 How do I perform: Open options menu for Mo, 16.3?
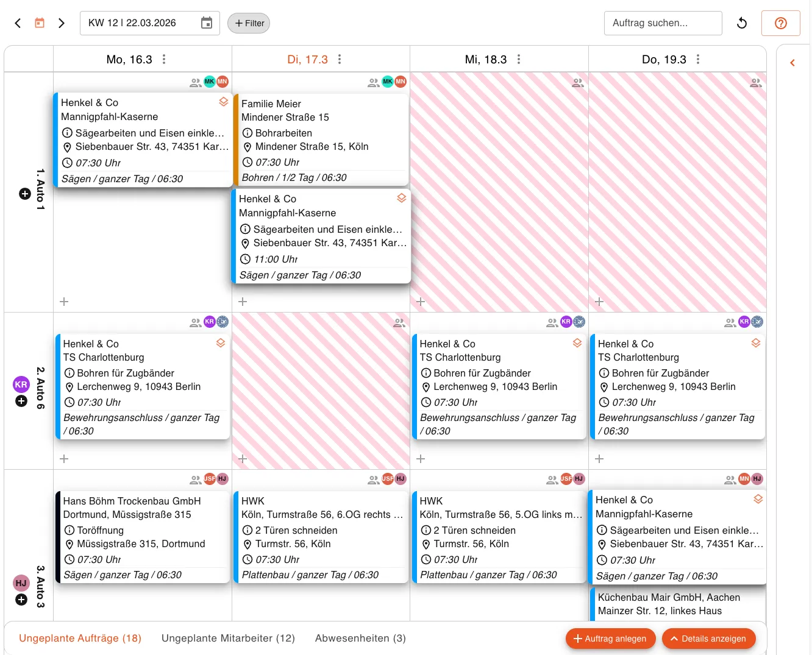pyautogui.click(x=164, y=59)
